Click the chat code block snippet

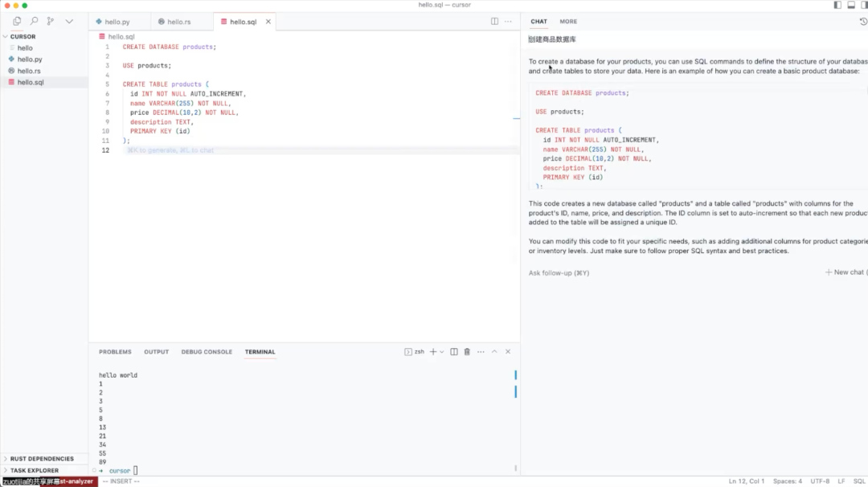(698, 137)
